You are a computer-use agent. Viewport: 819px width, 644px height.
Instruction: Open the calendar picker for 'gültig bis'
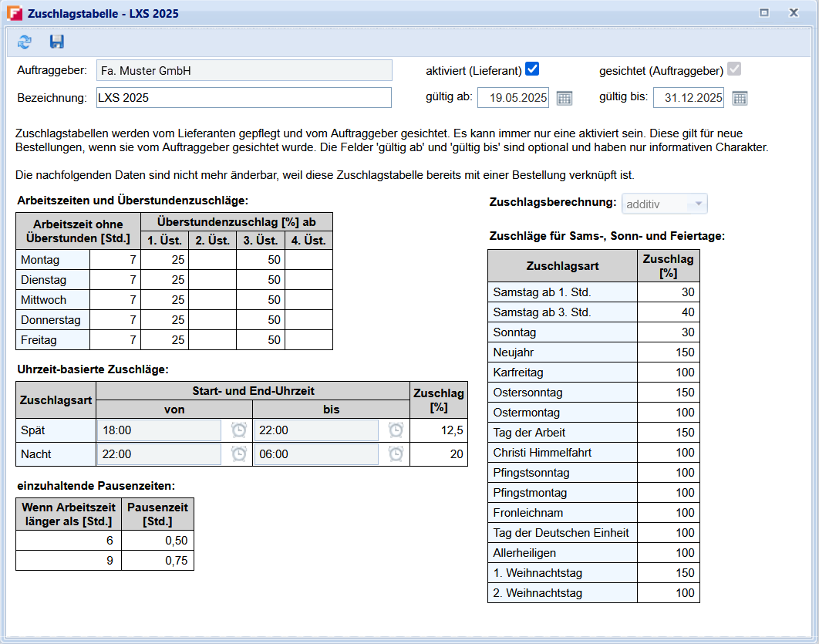(740, 98)
